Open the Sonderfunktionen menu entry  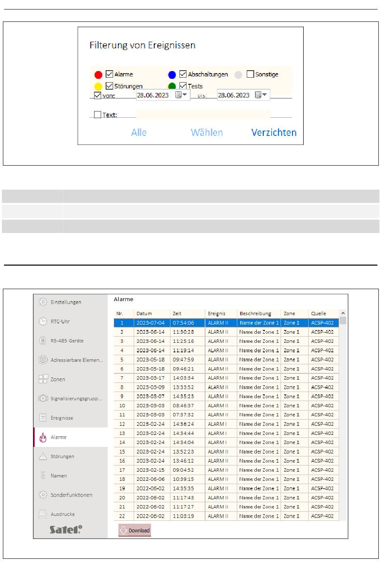(x=71, y=495)
